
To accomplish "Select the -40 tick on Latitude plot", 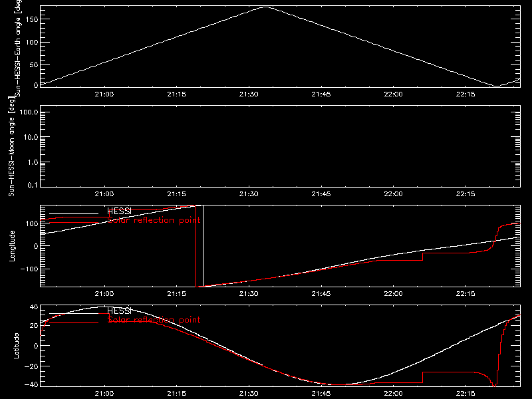I will [x=31, y=385].
